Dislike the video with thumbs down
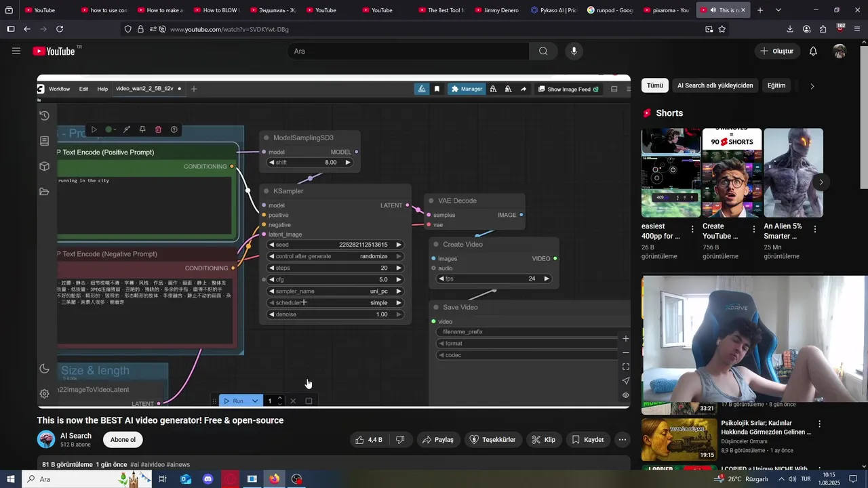The width and height of the screenshot is (868, 488). (x=400, y=440)
